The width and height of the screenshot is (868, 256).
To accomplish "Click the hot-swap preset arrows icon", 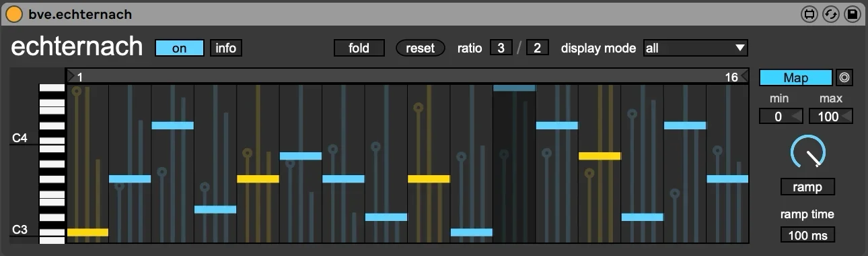I will coord(830,13).
